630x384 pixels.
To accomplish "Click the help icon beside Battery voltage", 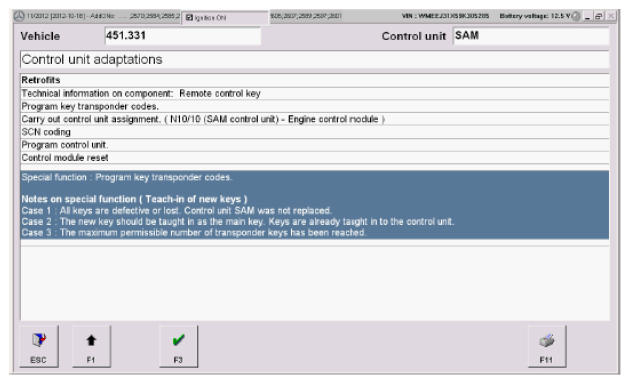I will coord(576,16).
